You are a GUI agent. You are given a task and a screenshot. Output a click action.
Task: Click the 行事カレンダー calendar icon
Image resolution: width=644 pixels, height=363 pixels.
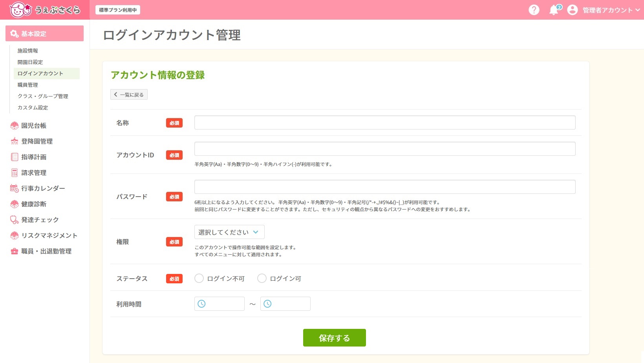14,188
